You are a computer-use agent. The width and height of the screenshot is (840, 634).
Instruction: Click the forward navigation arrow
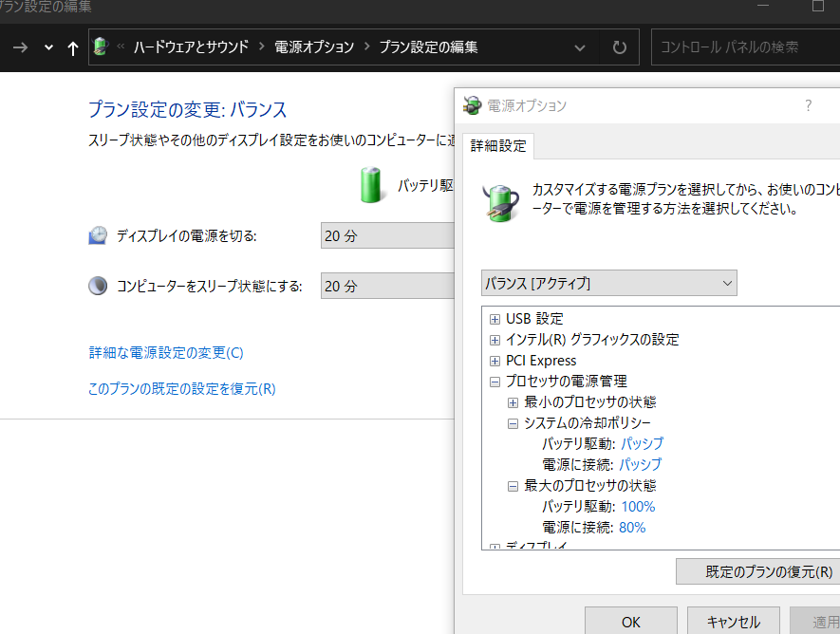click(x=20, y=47)
